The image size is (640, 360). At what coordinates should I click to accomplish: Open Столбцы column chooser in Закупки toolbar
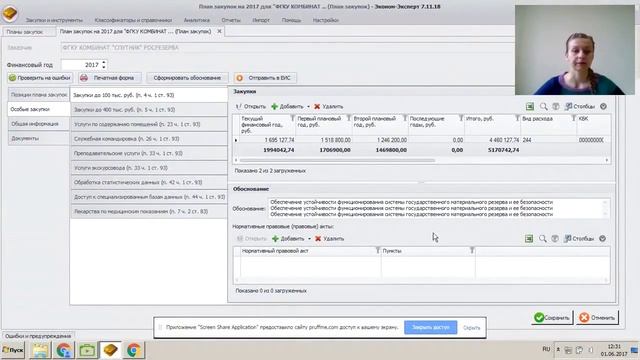tap(580, 107)
